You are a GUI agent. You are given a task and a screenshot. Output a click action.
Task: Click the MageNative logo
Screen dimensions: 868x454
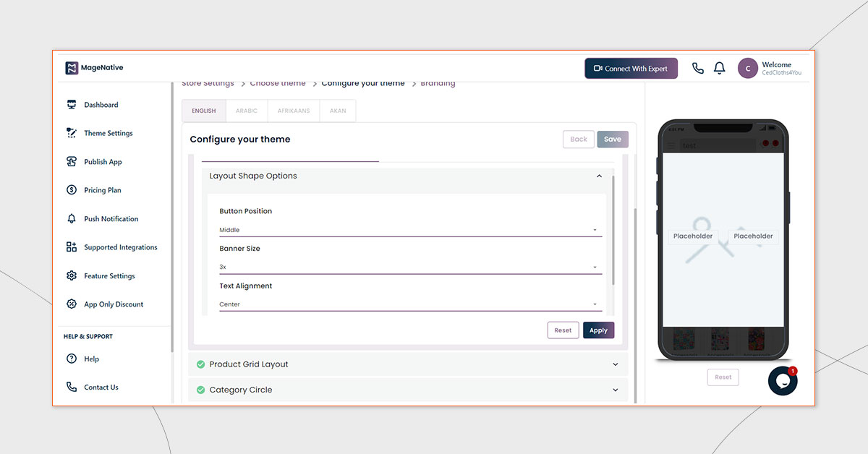coord(94,68)
